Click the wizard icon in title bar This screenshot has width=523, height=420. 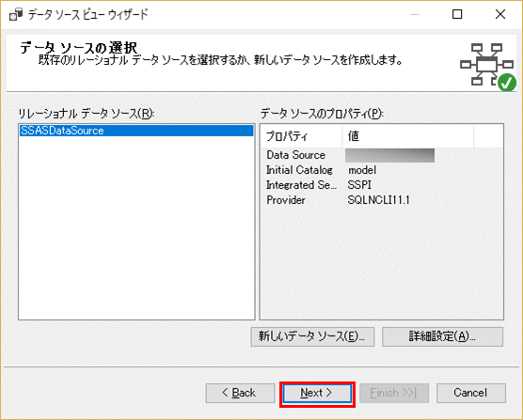[x=16, y=15]
